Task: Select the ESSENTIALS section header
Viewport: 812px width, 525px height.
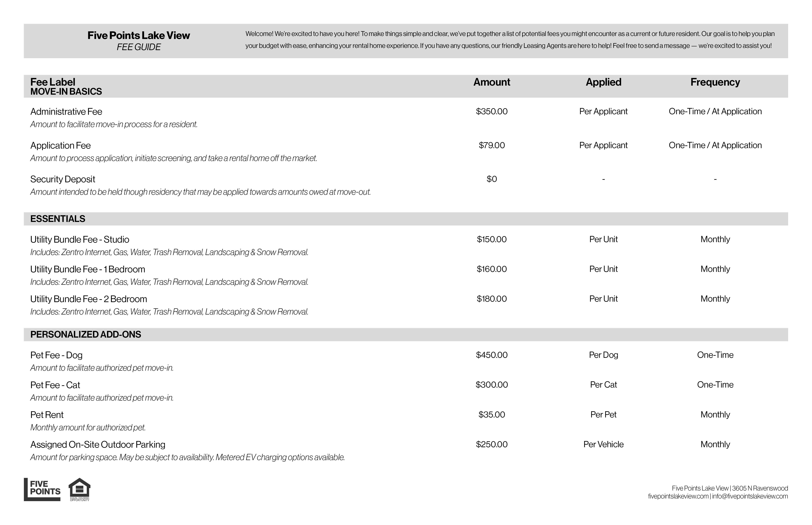Action: pyautogui.click(x=58, y=219)
